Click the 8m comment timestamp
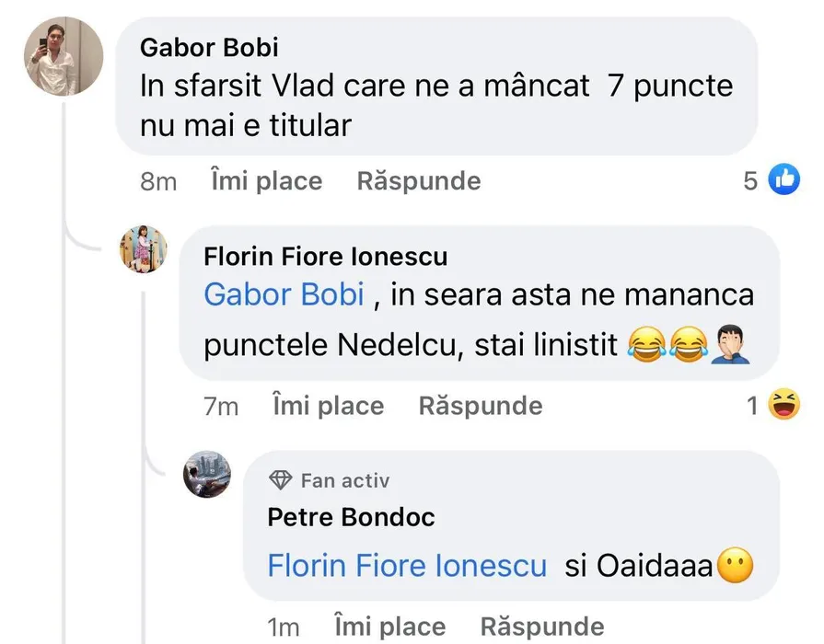824x644 pixels. tap(157, 181)
